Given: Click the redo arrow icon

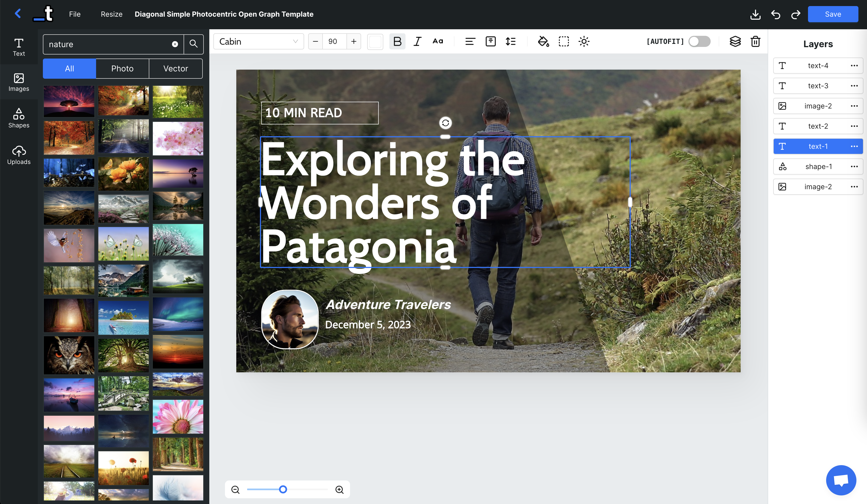Looking at the screenshot, I should (x=795, y=14).
